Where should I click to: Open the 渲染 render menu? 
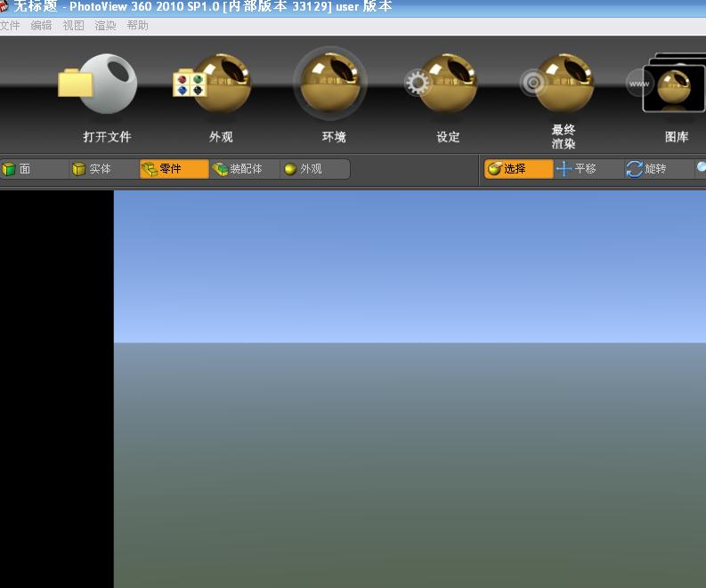105,26
